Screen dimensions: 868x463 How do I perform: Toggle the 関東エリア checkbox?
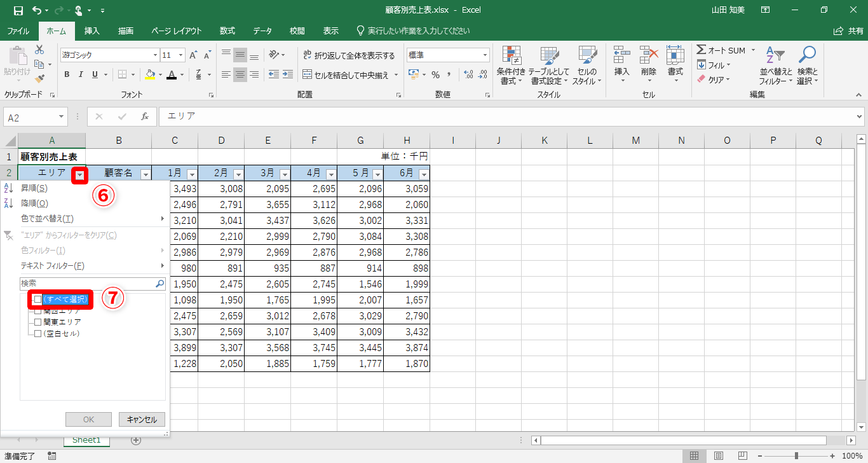37,322
